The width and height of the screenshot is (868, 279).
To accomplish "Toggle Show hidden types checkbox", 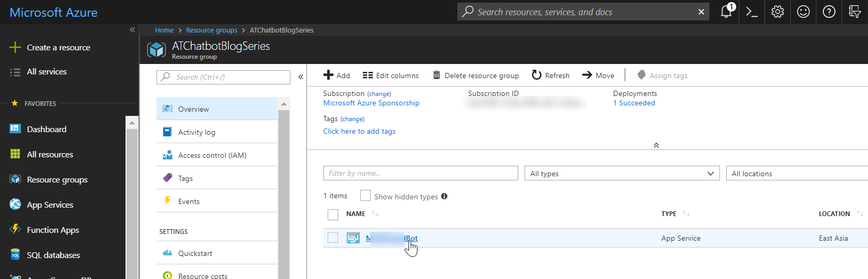I will point(365,196).
